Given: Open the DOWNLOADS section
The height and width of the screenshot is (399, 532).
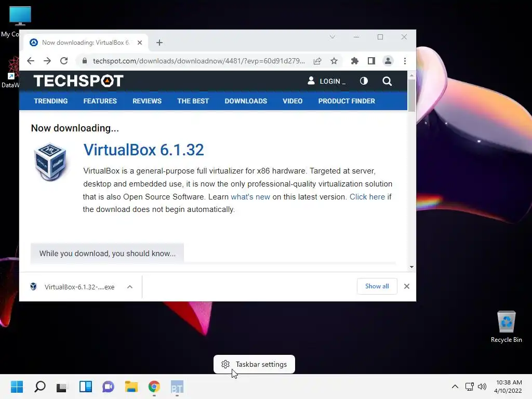Looking at the screenshot, I should 246,101.
